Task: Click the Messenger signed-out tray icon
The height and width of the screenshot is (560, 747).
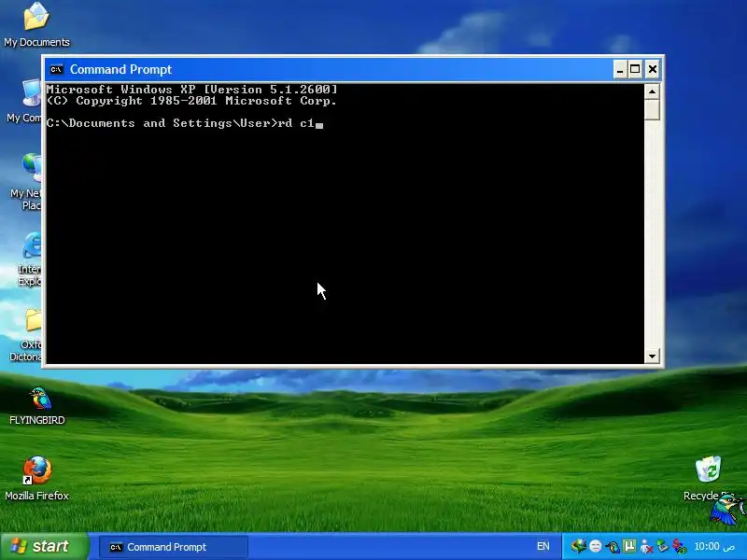Action: tap(646, 546)
